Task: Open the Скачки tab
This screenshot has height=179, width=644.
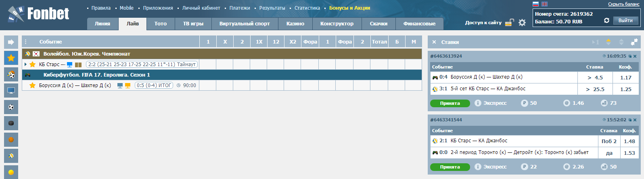Action: [378, 24]
